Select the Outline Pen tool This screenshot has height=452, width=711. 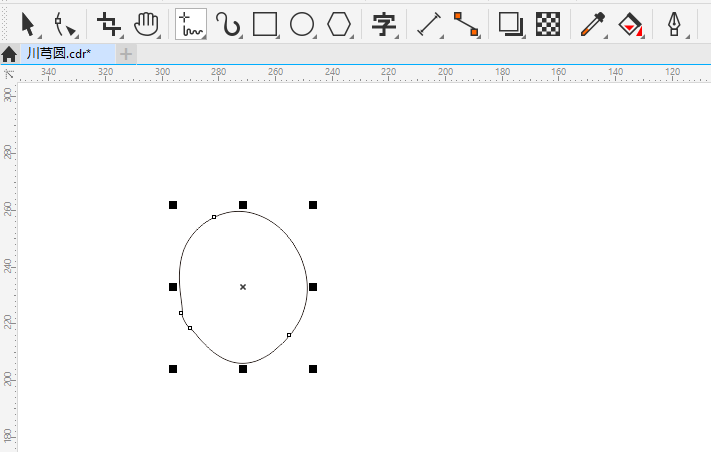point(674,24)
